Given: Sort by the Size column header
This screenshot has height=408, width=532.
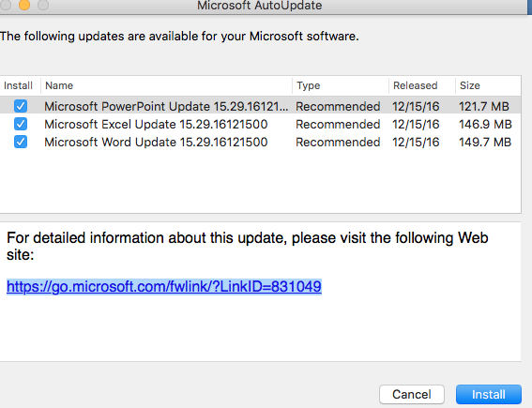Looking at the screenshot, I should [x=488, y=85].
